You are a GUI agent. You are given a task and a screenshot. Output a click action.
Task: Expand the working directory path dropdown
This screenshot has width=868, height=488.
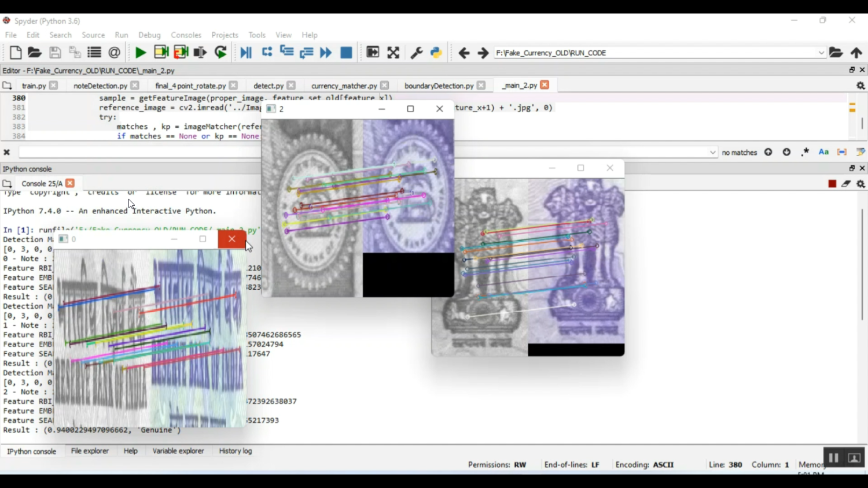[821, 53]
